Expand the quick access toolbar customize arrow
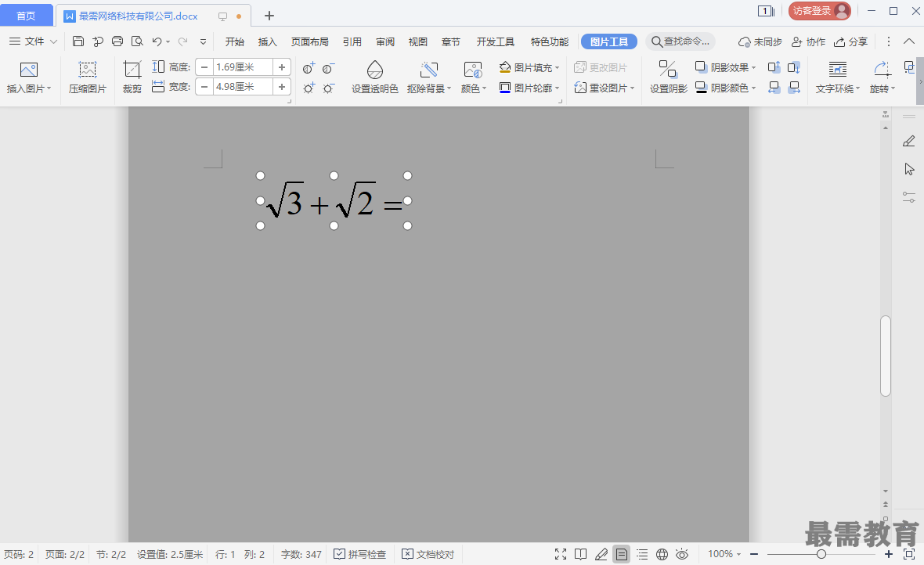The width and height of the screenshot is (924, 565). pyautogui.click(x=203, y=41)
